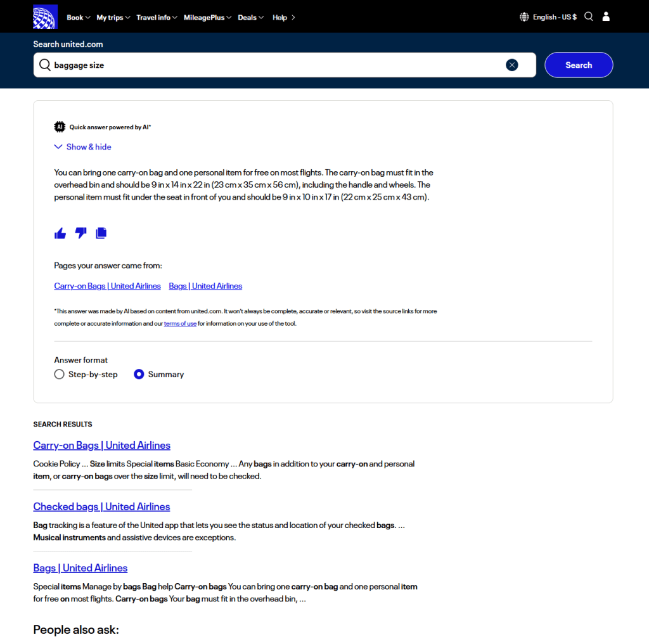Click inside the baggage size search field
This screenshot has width=649, height=644.
(x=254, y=65)
